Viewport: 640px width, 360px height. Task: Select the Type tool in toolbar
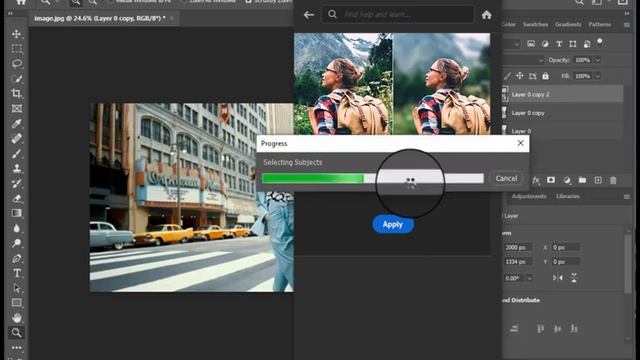click(17, 273)
